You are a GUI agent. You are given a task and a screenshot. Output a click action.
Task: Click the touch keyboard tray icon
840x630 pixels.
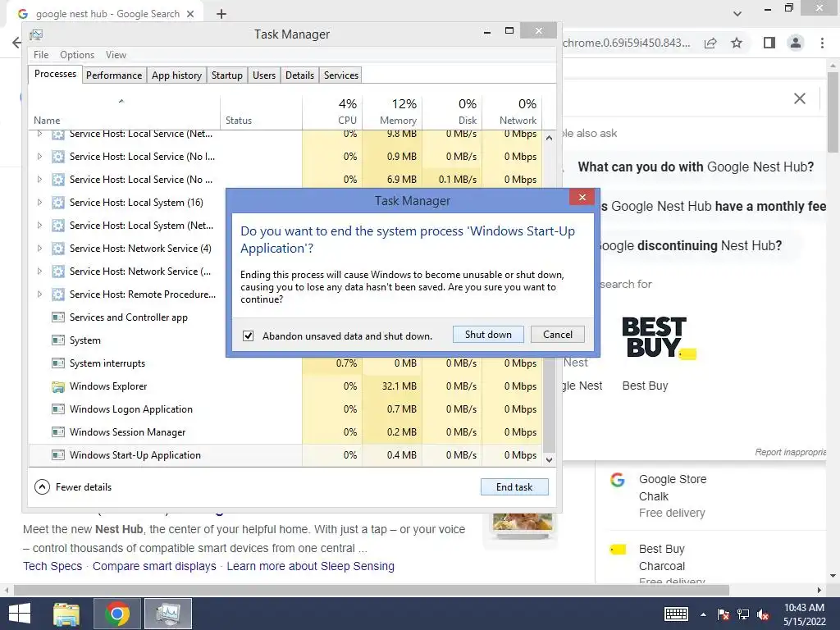[676, 614]
